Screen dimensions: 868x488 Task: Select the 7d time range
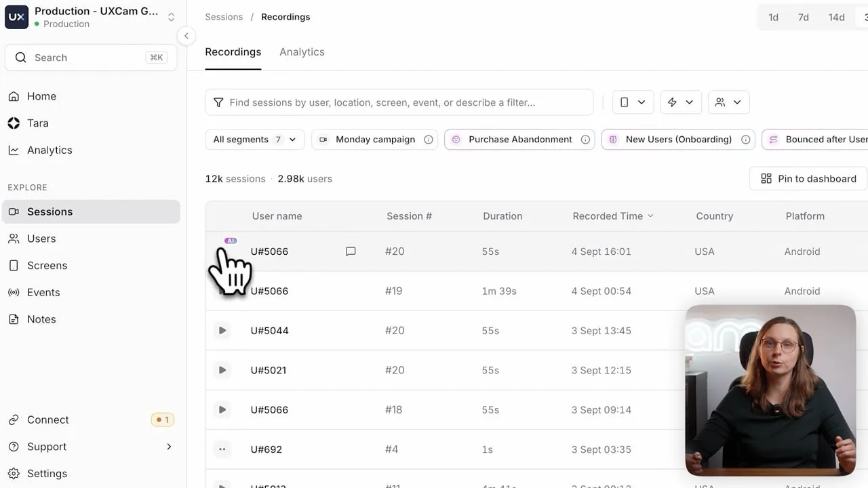[804, 18]
